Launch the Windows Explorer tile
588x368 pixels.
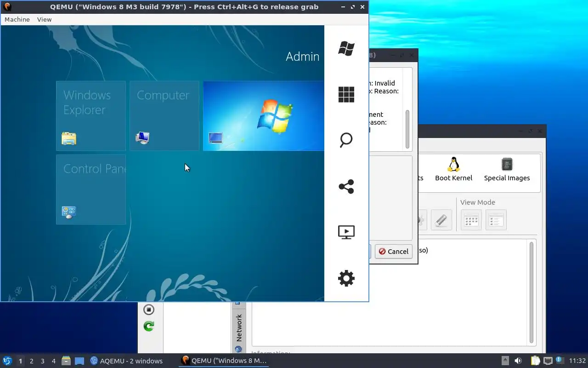point(91,116)
